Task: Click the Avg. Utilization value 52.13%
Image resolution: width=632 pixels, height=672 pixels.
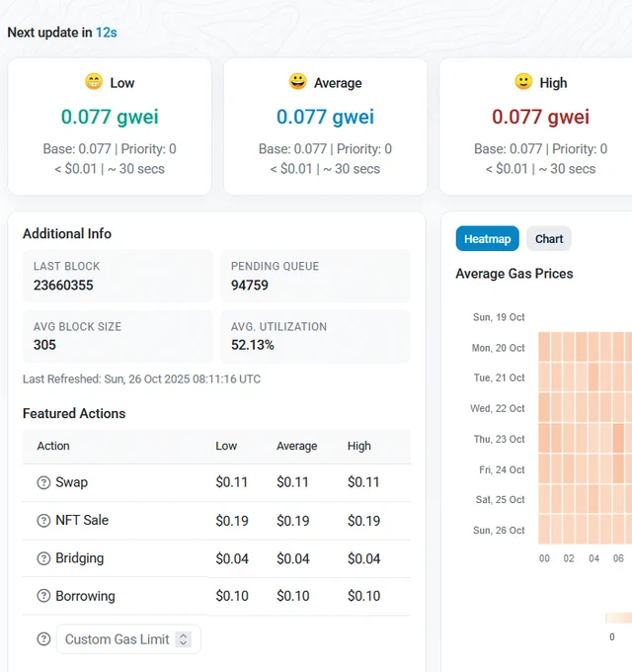Action: click(253, 345)
